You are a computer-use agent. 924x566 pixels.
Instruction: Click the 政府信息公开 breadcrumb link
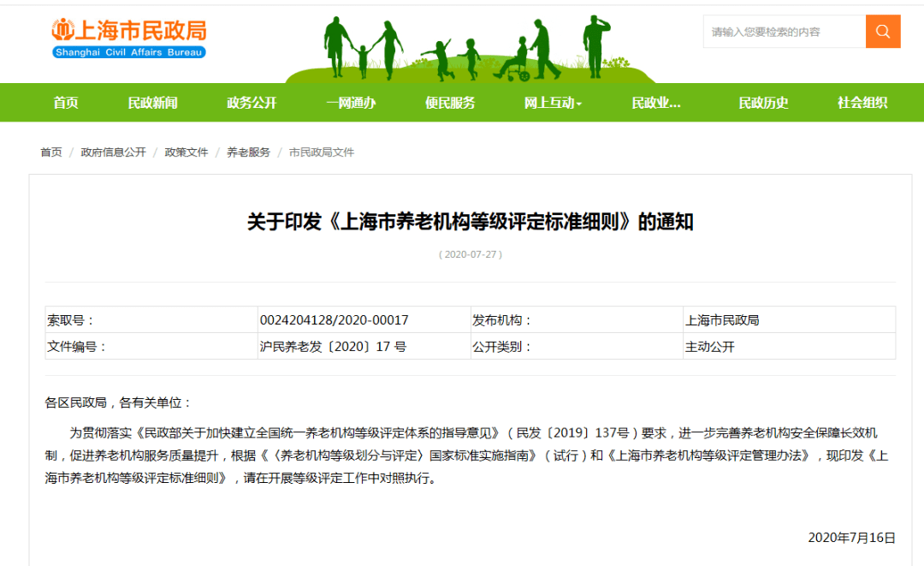tap(113, 152)
